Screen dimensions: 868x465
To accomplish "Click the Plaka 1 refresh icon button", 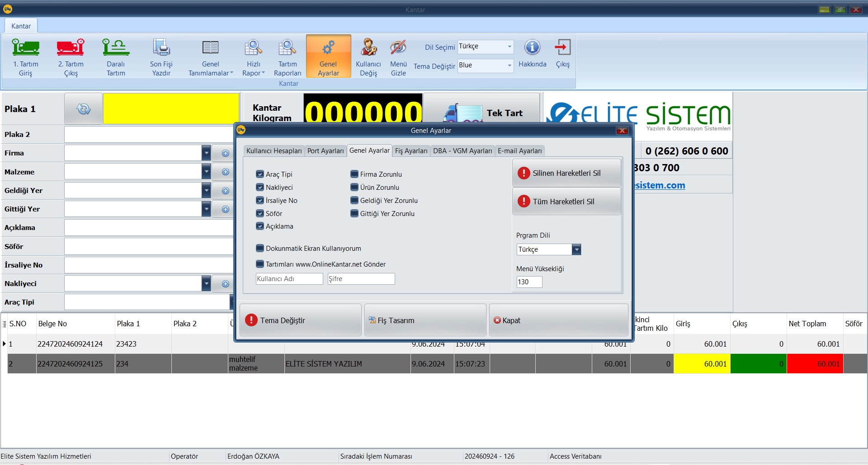I will (x=84, y=109).
